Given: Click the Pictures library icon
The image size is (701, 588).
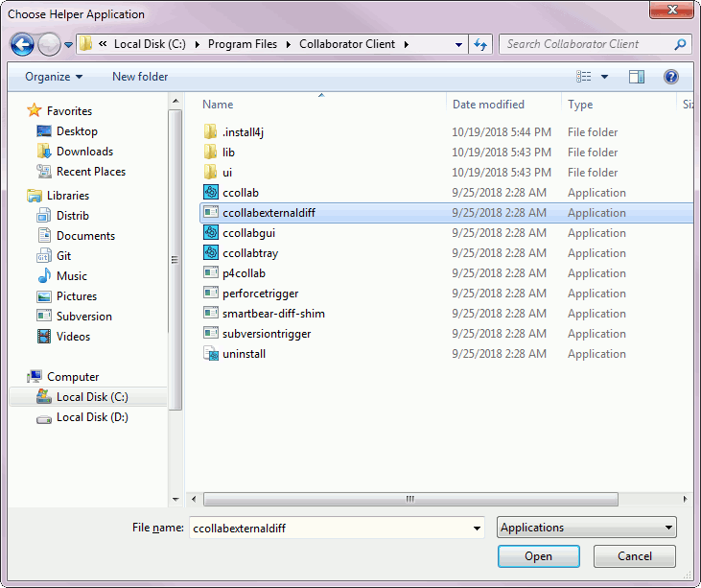Looking at the screenshot, I should coord(44,296).
